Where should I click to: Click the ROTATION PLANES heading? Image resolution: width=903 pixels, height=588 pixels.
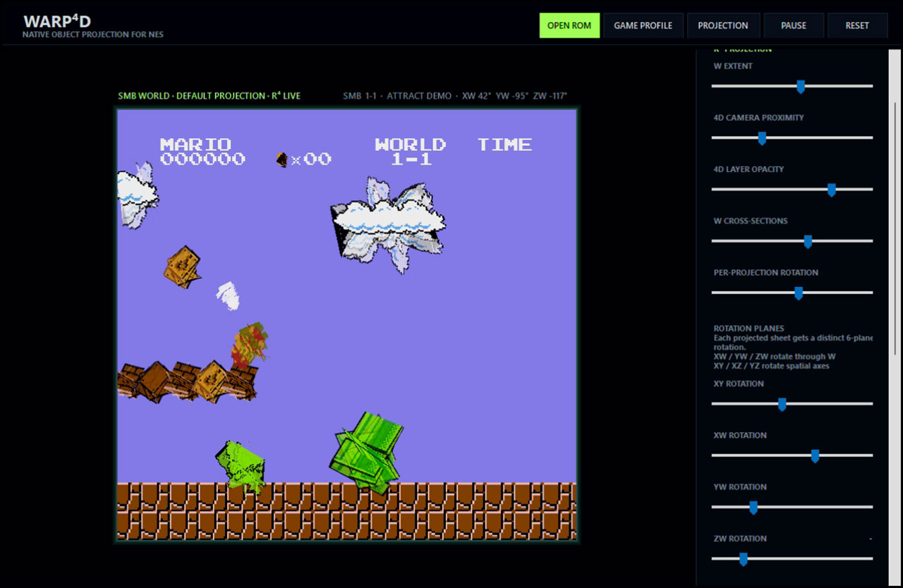749,329
